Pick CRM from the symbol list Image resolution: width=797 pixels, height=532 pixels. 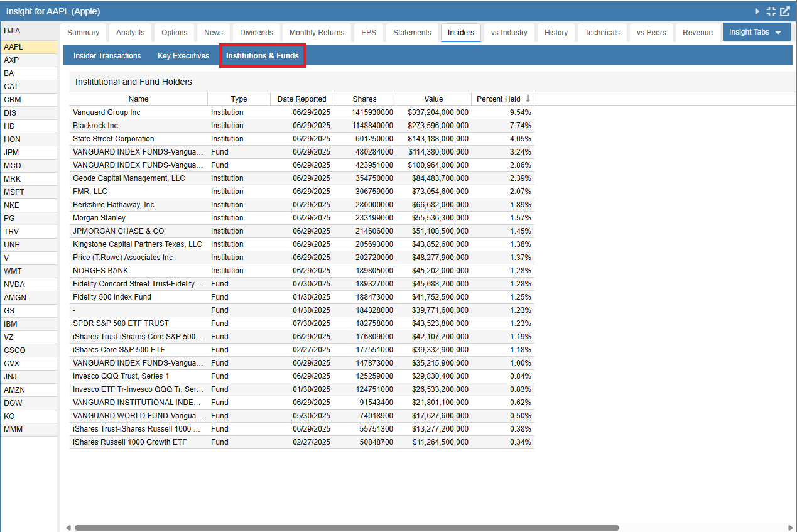coord(29,100)
